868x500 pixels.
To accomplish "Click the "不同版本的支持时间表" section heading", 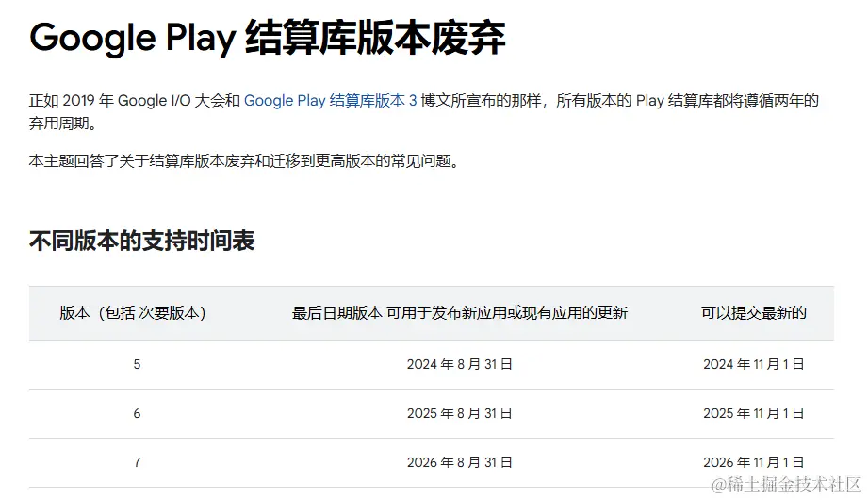I will [x=141, y=242].
